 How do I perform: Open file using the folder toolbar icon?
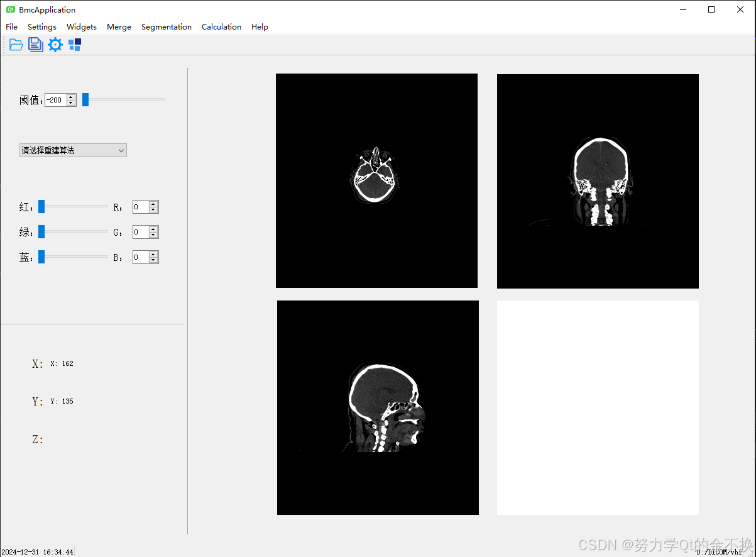tap(16, 45)
